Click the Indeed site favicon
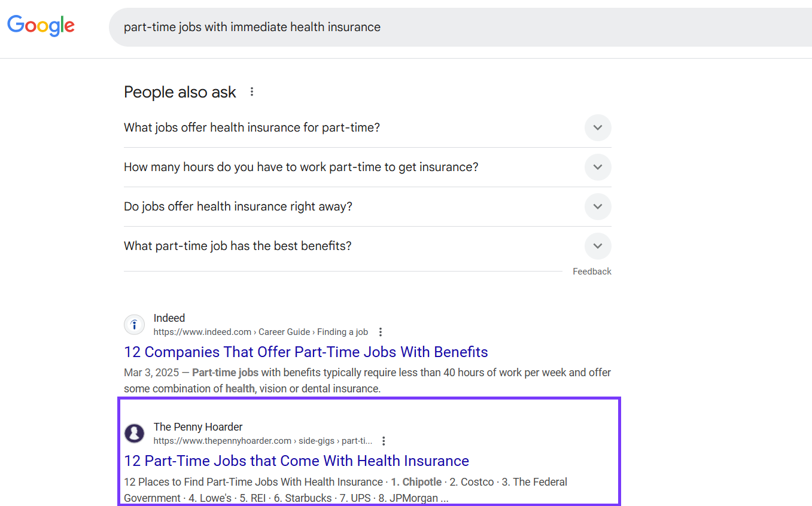The height and width of the screenshot is (506, 812). point(135,325)
